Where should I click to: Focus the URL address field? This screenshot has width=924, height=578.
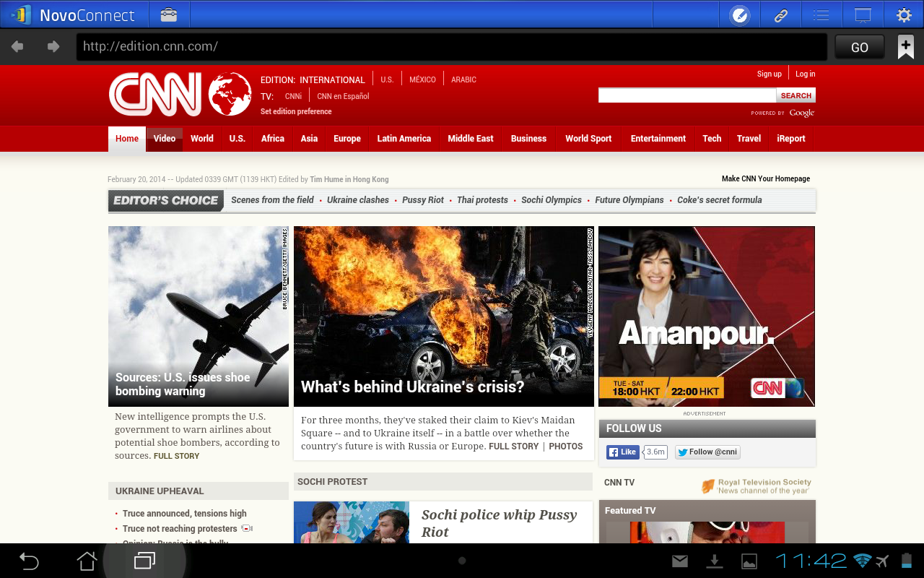pyautogui.click(x=452, y=47)
